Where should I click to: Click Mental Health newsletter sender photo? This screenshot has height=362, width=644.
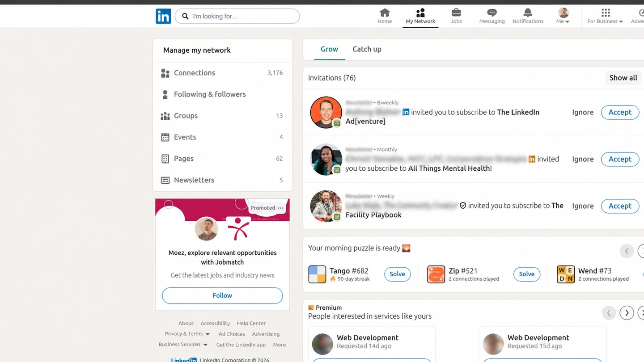pyautogui.click(x=326, y=159)
